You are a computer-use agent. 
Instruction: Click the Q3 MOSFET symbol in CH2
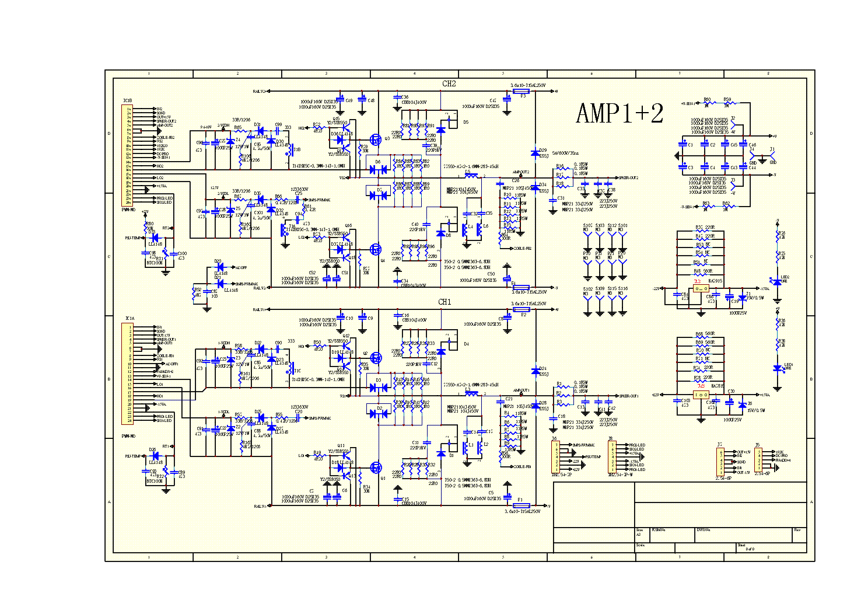pos(376,139)
